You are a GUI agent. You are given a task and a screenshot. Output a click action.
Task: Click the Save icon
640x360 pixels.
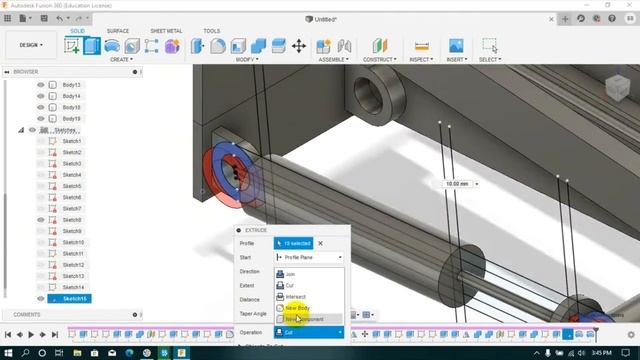(x=44, y=18)
